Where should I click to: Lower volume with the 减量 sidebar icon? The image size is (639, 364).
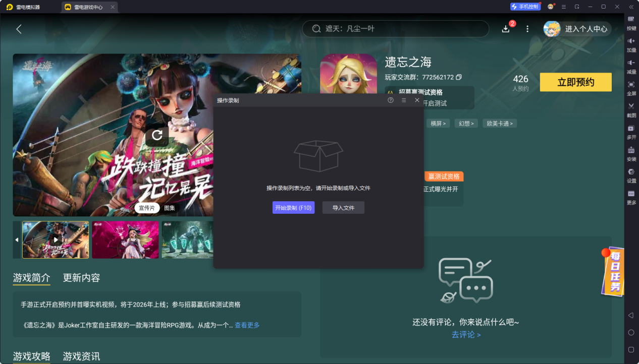[x=631, y=66]
